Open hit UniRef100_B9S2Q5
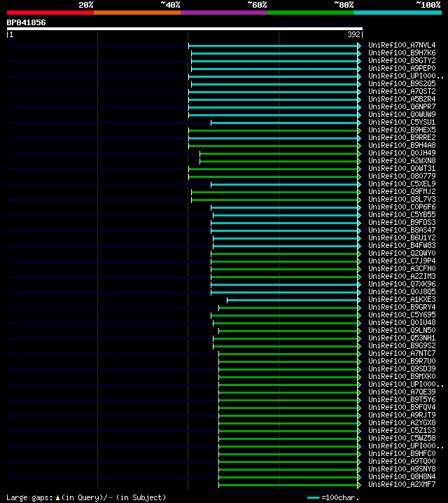The height and width of the screenshot is (503, 448). [402, 84]
